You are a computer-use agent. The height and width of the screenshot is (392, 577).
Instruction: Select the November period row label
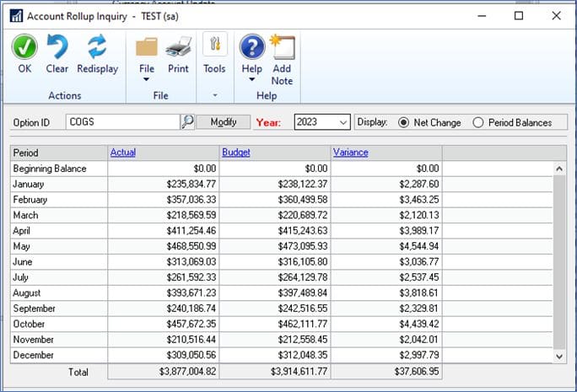click(33, 340)
